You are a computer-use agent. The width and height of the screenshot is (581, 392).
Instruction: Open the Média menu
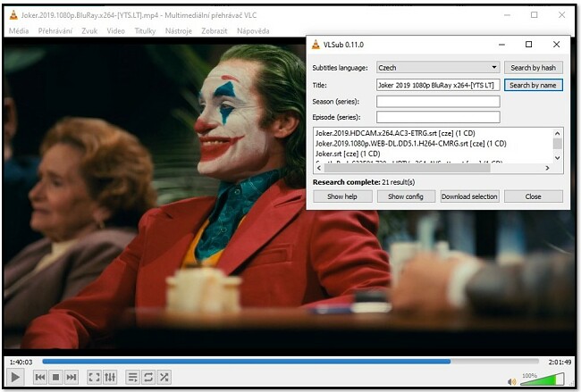[x=19, y=31]
